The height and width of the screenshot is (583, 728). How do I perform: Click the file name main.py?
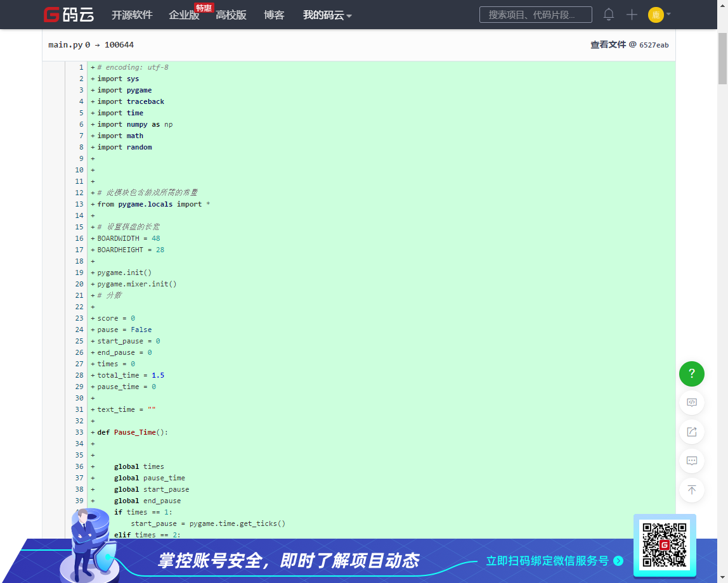[65, 44]
